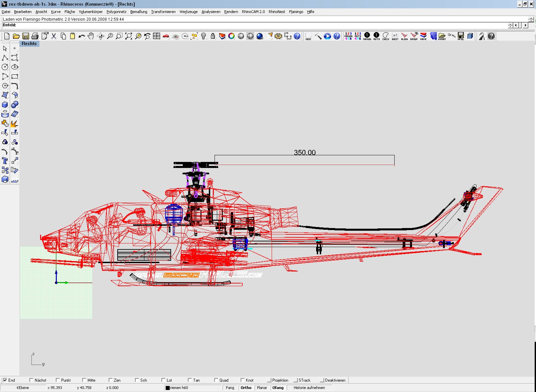This screenshot has height=392, width=536.
Task: Click the color wheel properties icon
Action: [x=232, y=36]
